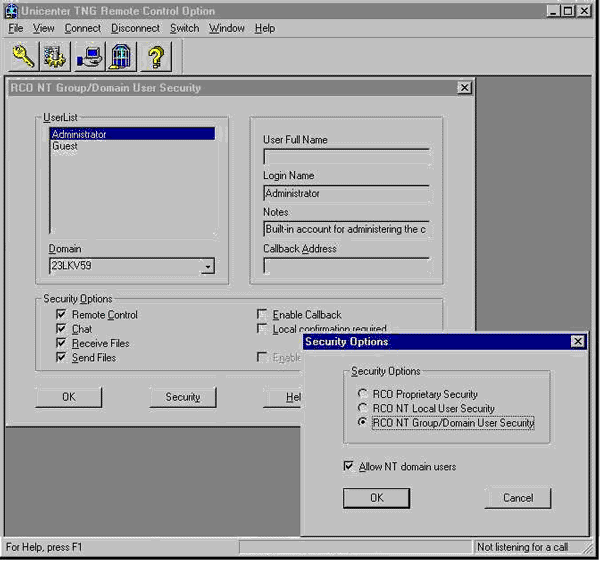Uncheck Allow NT domain users
This screenshot has width=600, height=561.
point(348,466)
